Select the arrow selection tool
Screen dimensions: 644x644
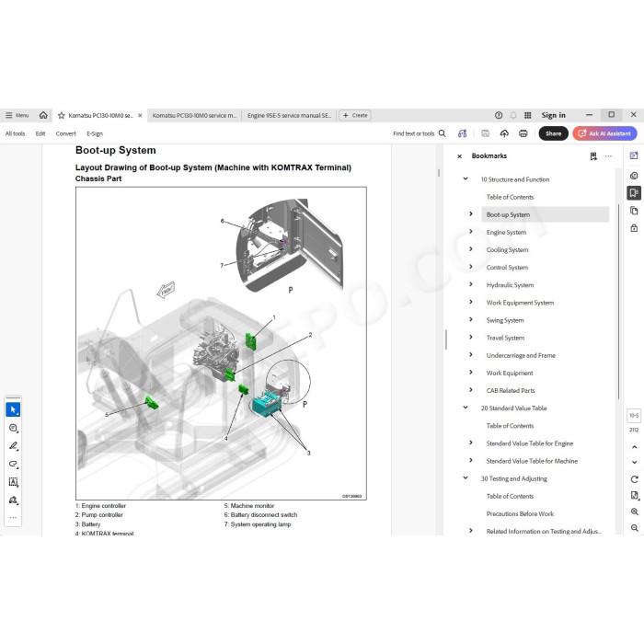[x=13, y=409]
